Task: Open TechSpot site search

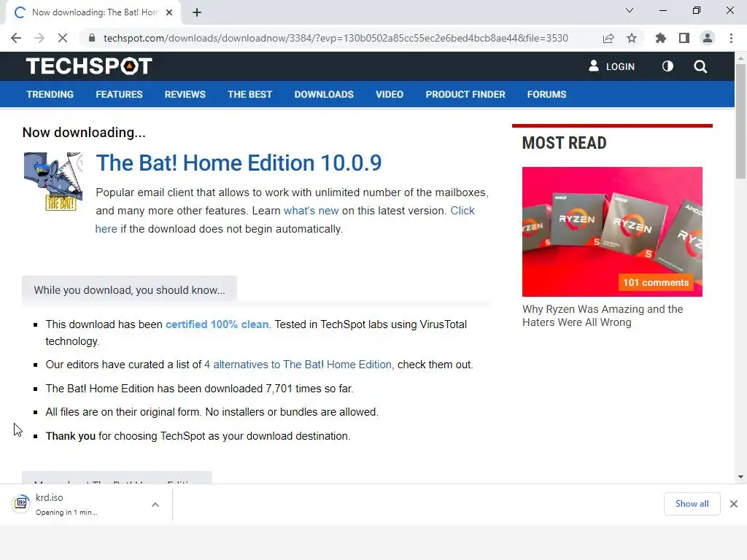Action: pyautogui.click(x=700, y=66)
